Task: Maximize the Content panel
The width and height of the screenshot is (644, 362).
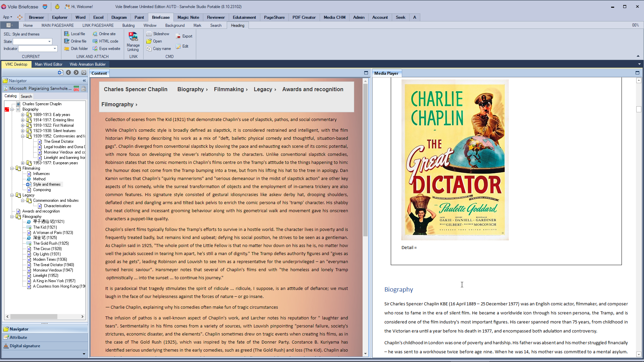Action: (x=366, y=73)
